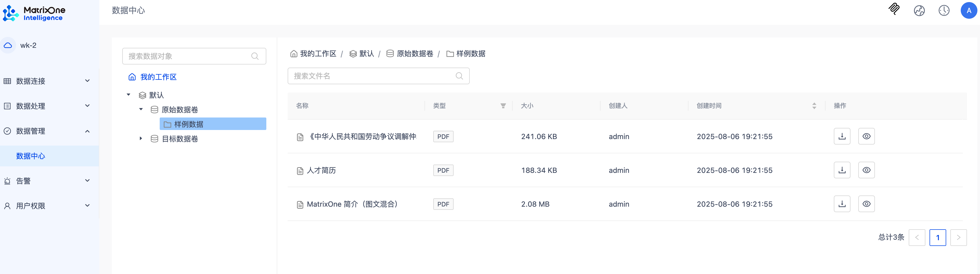Preview the 中华人民共和国劳动争议 file via eye icon

[x=866, y=136]
